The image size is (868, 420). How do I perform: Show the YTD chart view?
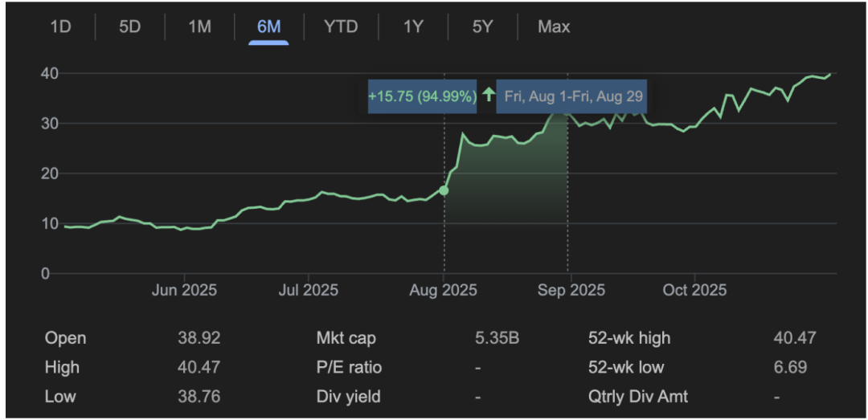[341, 27]
